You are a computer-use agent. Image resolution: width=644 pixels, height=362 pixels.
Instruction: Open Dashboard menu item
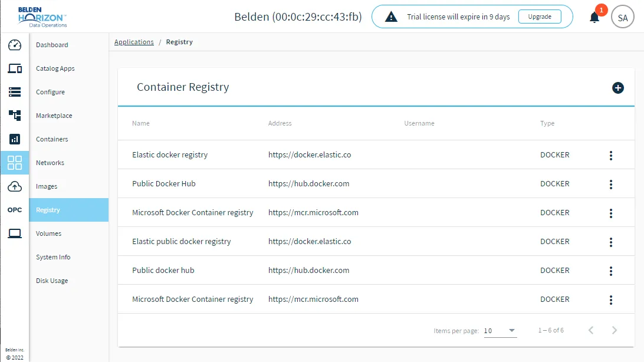pyautogui.click(x=52, y=45)
